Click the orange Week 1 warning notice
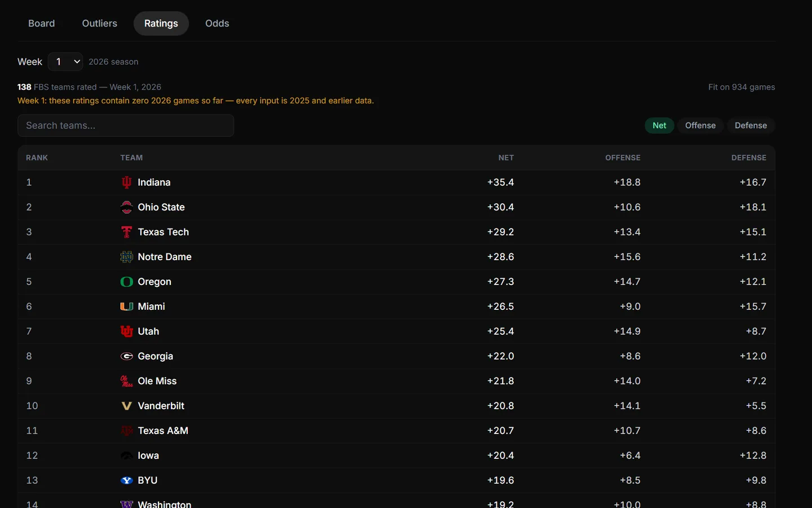 pos(196,100)
